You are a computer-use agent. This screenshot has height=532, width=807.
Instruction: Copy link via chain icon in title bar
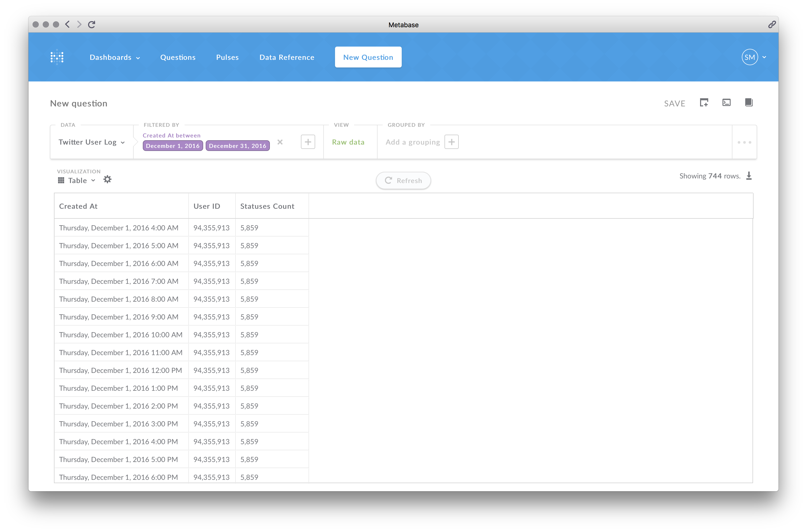(772, 24)
